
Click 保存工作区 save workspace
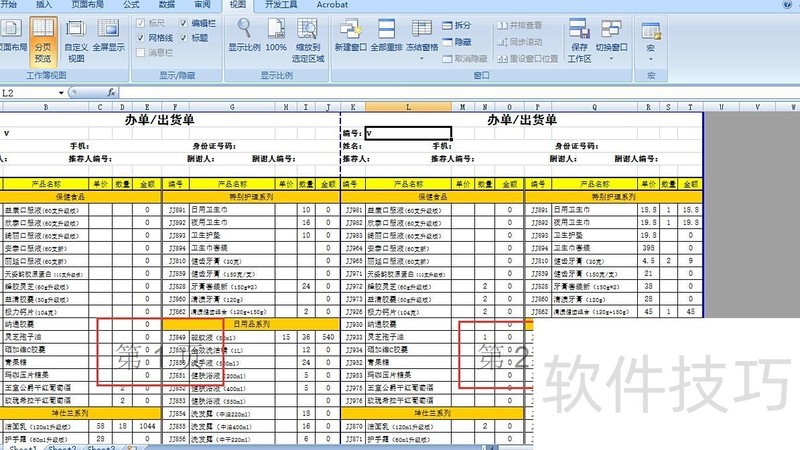[x=579, y=41]
